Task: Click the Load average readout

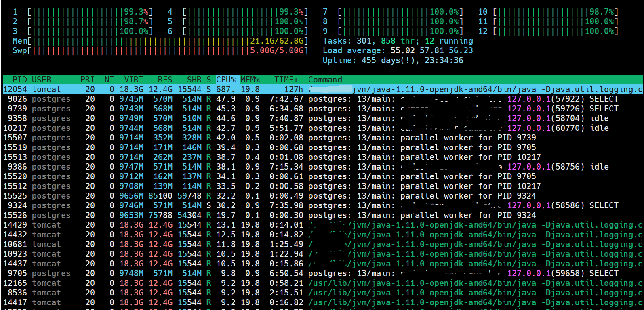Action: point(398,50)
